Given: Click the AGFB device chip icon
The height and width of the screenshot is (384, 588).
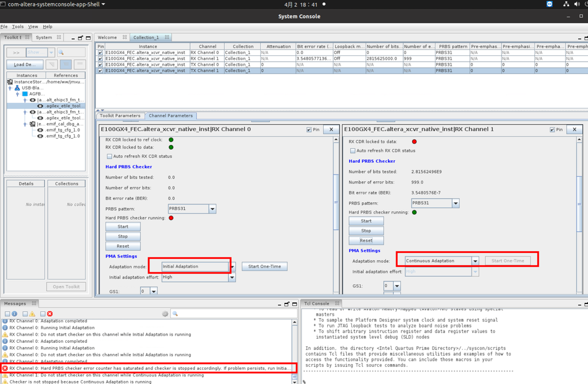Looking at the screenshot, I should [25, 94].
